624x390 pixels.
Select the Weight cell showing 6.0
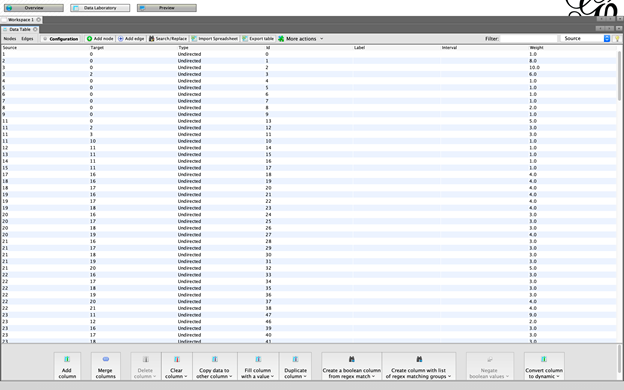(572, 74)
